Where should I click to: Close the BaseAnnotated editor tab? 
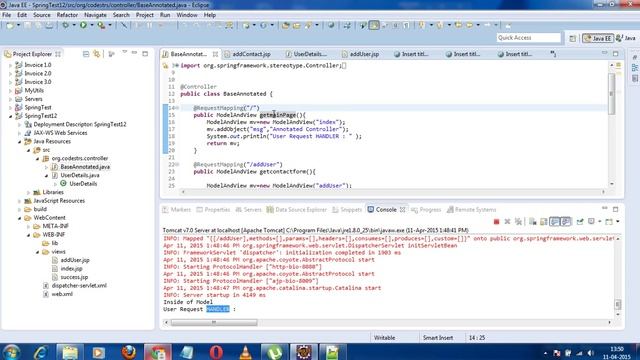tap(215, 54)
